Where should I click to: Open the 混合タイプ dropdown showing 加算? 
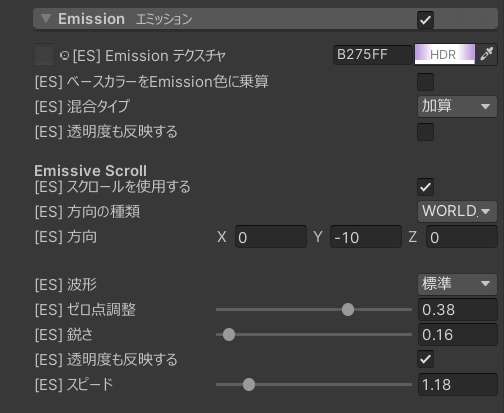[x=457, y=106]
